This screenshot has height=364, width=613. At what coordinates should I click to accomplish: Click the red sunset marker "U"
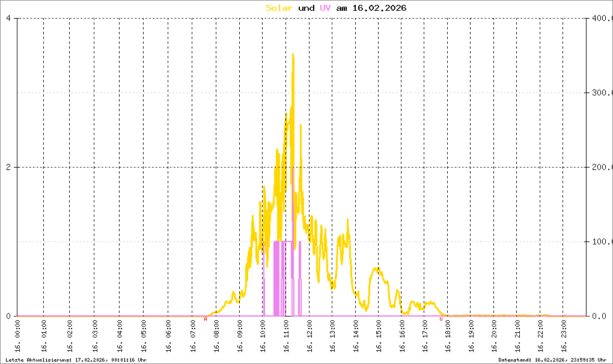point(441,320)
